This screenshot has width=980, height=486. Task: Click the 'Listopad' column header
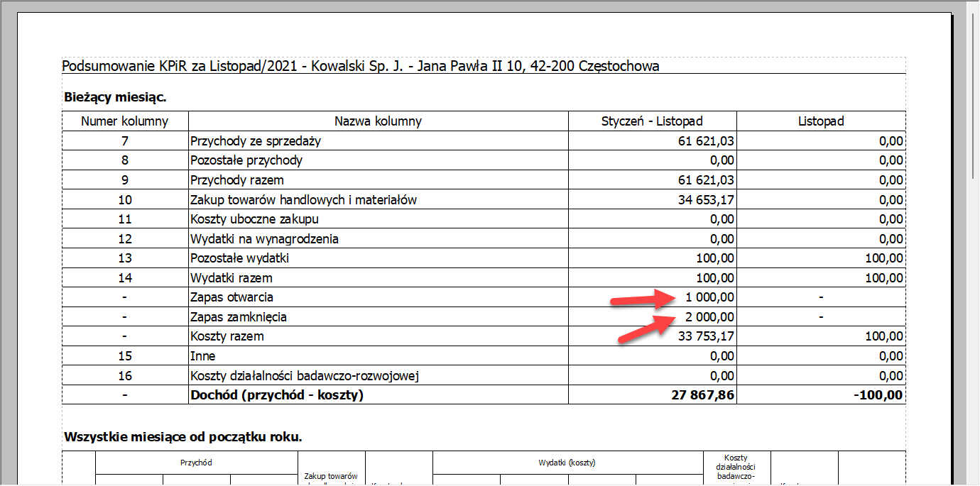pyautogui.click(x=821, y=121)
